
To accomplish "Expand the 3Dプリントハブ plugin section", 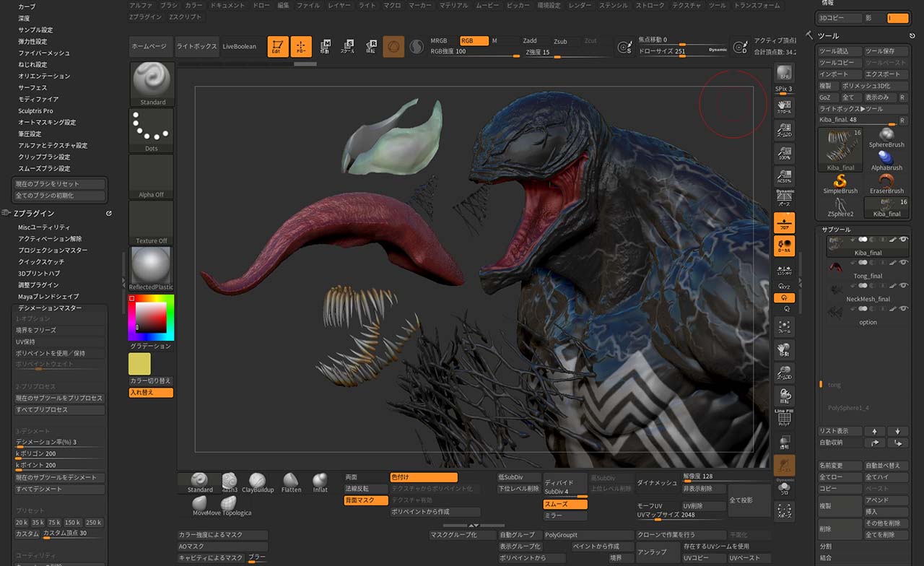I will 39,274.
